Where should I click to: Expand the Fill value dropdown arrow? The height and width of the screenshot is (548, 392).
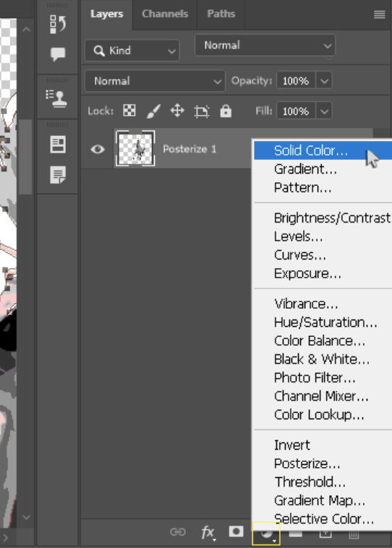point(324,111)
